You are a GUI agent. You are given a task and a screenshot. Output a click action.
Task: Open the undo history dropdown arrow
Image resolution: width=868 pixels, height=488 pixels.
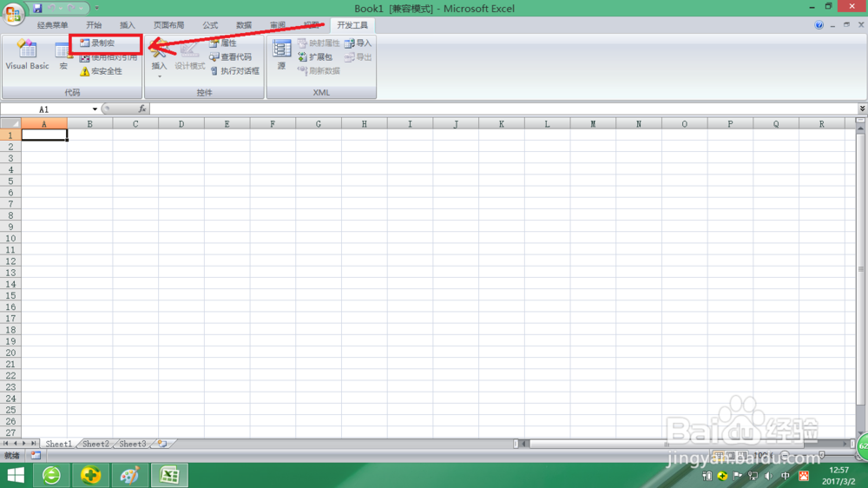pyautogui.click(x=61, y=9)
